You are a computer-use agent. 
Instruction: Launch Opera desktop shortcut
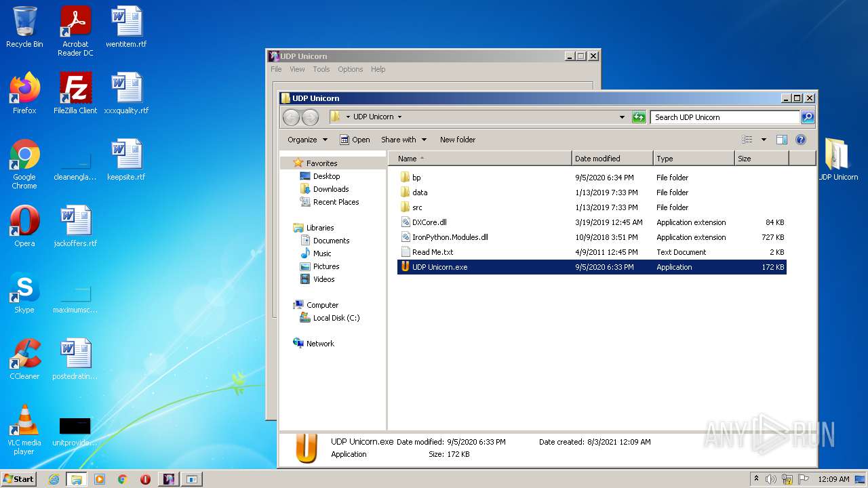[x=24, y=226]
